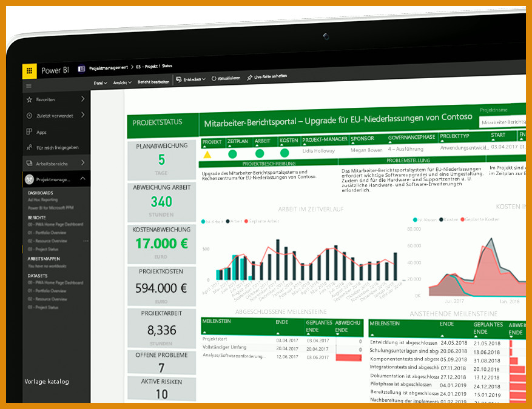The image size is (532, 409).
Task: Expand the Zuletzt verwendet chevron
Action: (x=83, y=115)
